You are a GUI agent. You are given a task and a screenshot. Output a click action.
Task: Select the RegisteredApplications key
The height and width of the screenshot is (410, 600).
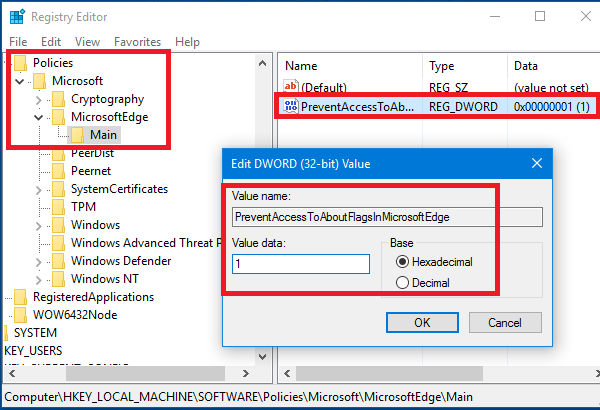coord(93,297)
